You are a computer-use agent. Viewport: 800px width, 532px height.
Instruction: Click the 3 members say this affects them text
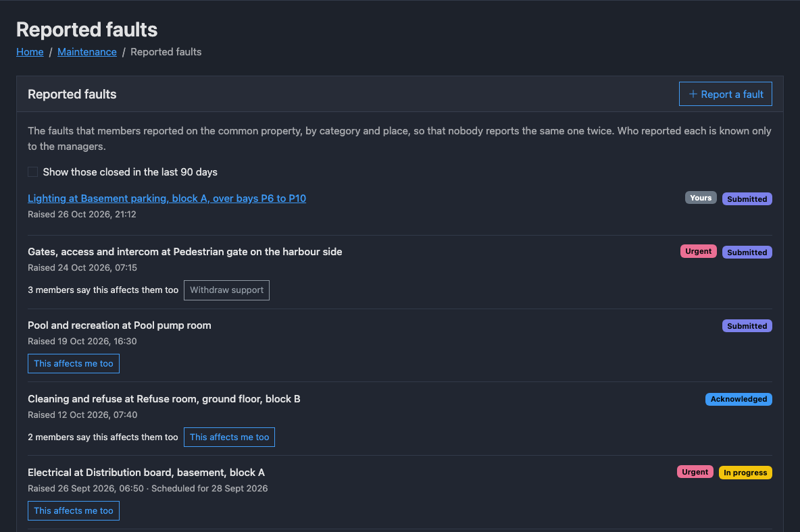(x=103, y=290)
